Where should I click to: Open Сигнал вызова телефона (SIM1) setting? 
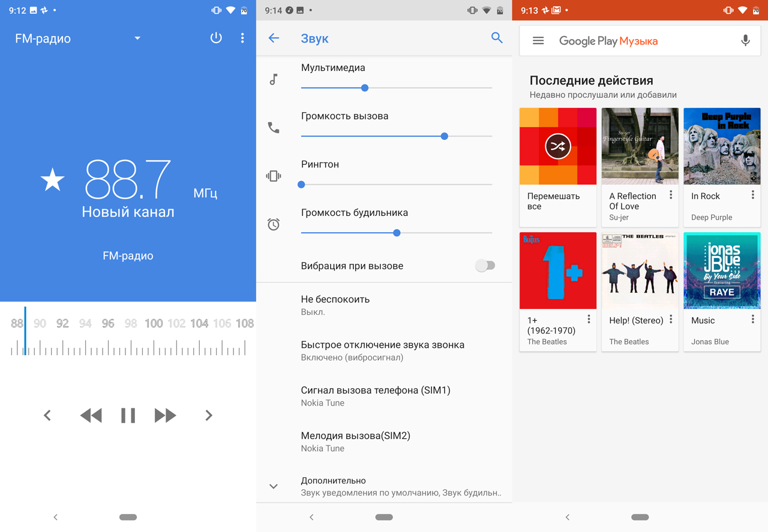(x=384, y=396)
